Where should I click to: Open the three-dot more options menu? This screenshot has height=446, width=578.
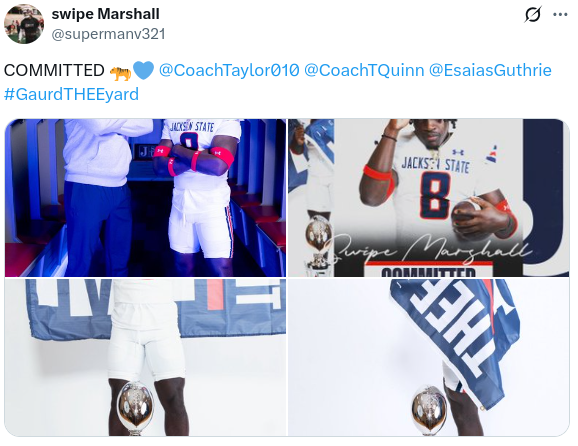pos(560,15)
